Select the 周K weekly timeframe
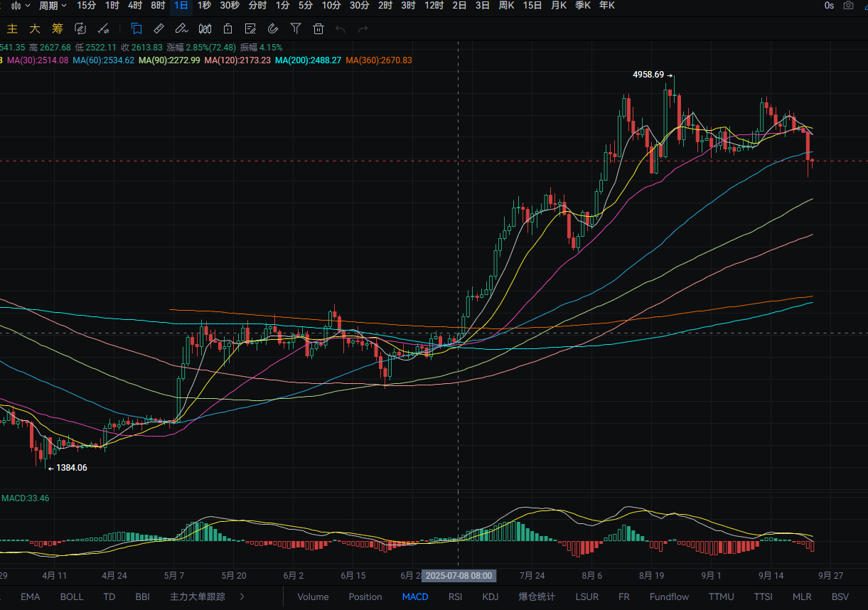Screen dimensions: 868x610 [506, 6]
